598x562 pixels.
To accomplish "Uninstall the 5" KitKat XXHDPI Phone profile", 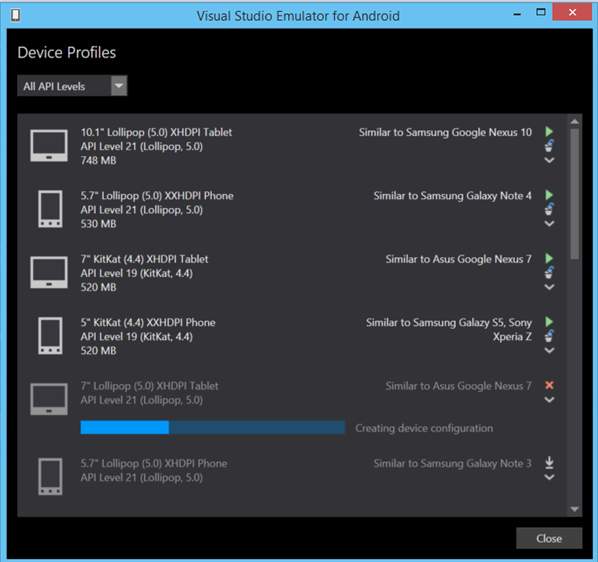I will tap(549, 336).
